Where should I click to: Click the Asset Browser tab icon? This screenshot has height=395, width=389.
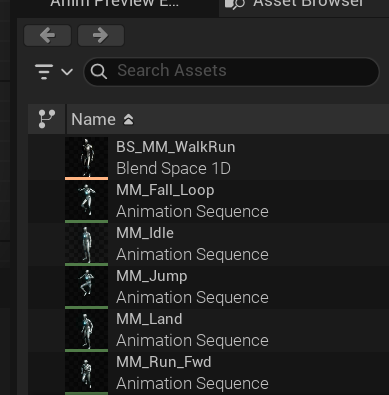tap(235, 4)
